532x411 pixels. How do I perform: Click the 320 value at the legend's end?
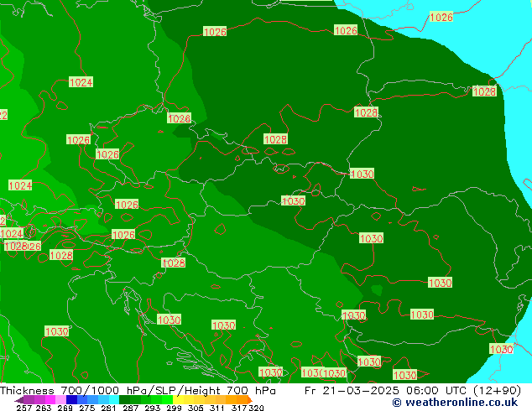pos(257,408)
